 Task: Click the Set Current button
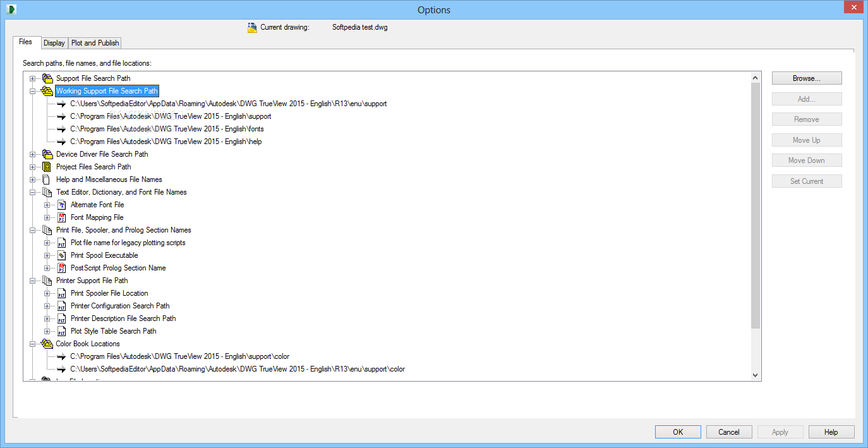click(807, 181)
